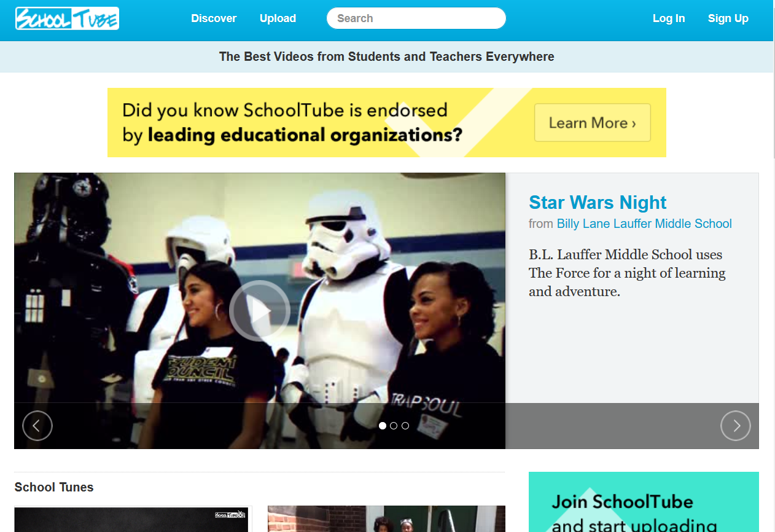Image resolution: width=775 pixels, height=532 pixels.
Task: Select the first carousel dot
Action: 383,426
